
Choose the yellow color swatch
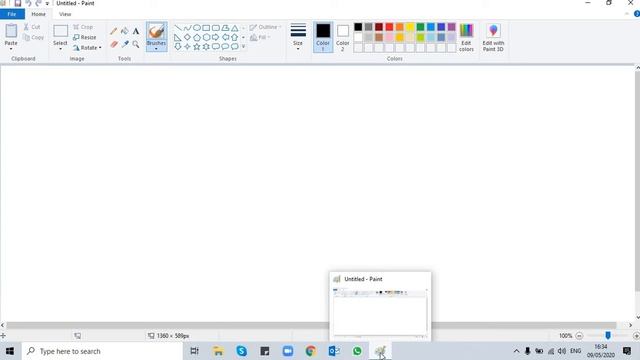(410, 27)
